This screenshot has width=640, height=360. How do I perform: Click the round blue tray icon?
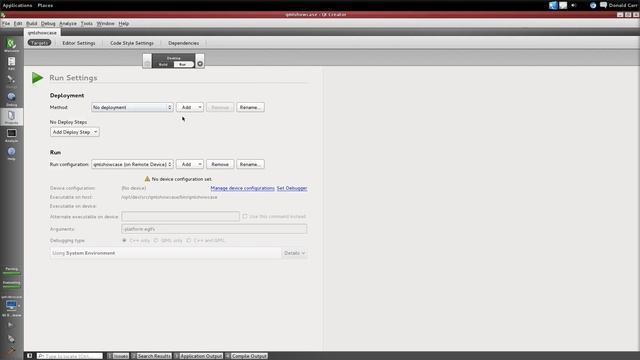click(x=593, y=5)
